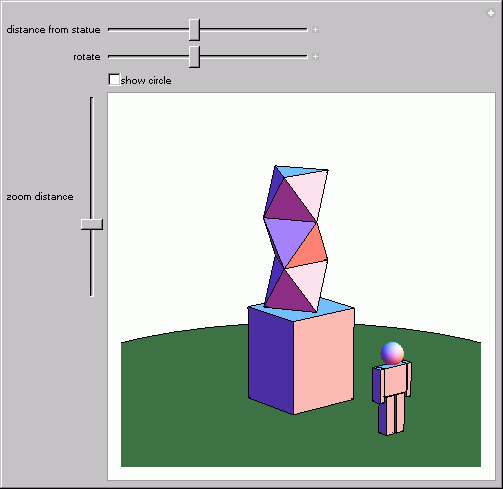The height and width of the screenshot is (489, 503).
Task: Expand controls for distance from statue slider
Action: [x=315, y=30]
